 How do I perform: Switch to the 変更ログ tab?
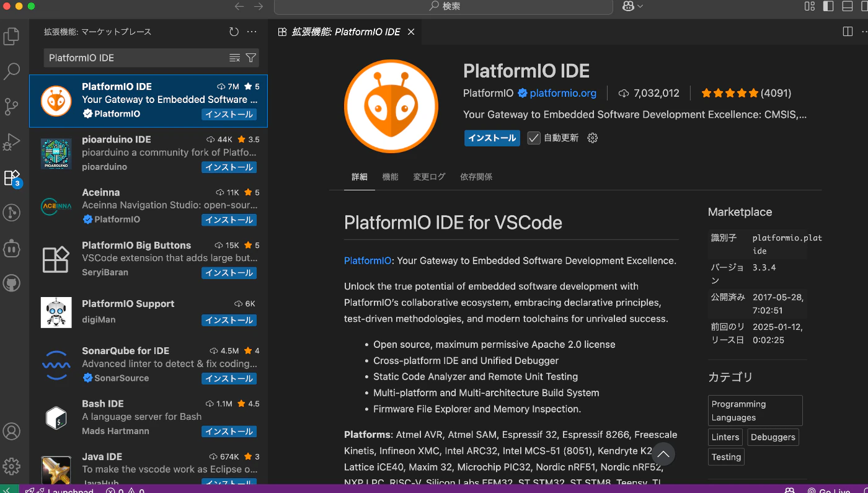pos(429,177)
